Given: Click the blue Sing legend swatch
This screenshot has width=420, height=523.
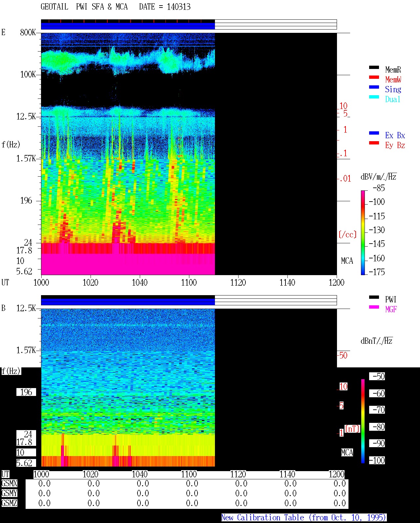Looking at the screenshot, I should tap(374, 87).
